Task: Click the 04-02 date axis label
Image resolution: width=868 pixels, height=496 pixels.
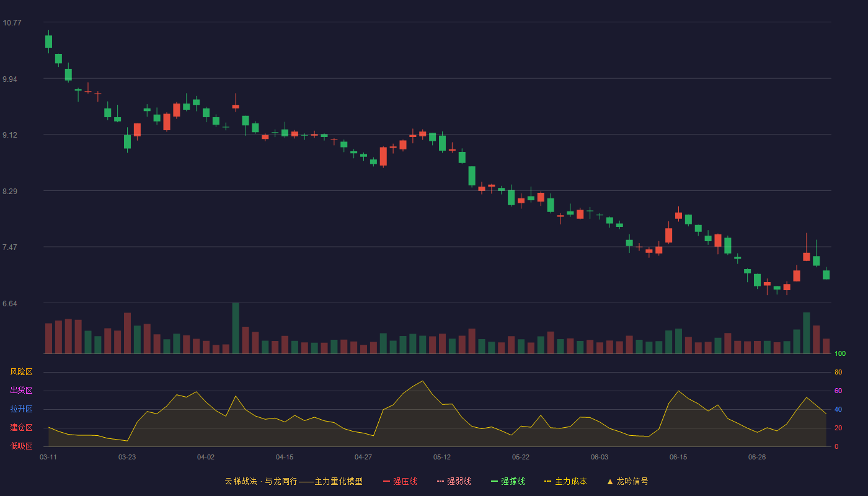Action: click(x=206, y=457)
